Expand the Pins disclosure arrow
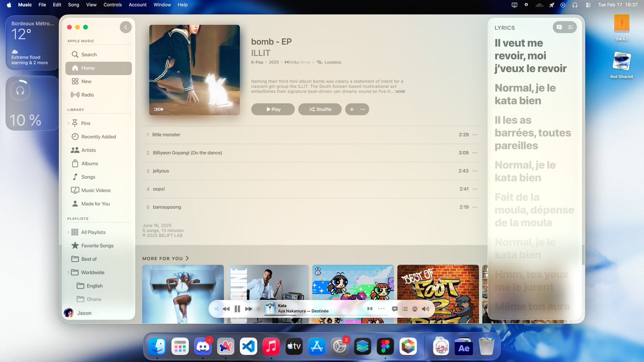The width and height of the screenshot is (644, 362). point(68,123)
